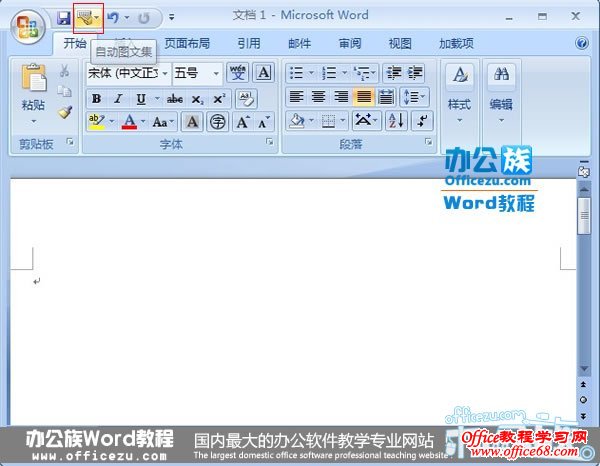Open Word Help question mark
The image size is (600, 466).
[582, 43]
